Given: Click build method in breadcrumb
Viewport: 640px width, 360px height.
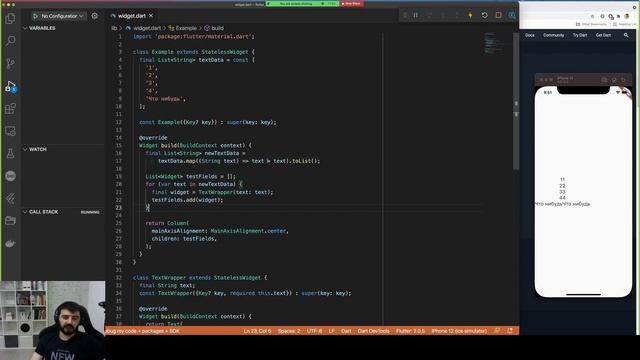Looking at the screenshot, I should click(218, 28).
